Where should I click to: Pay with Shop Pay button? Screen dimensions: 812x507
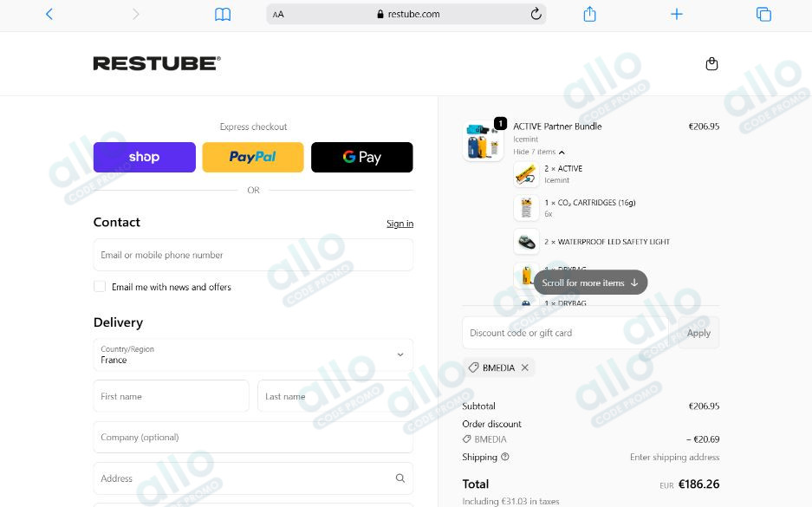(145, 157)
